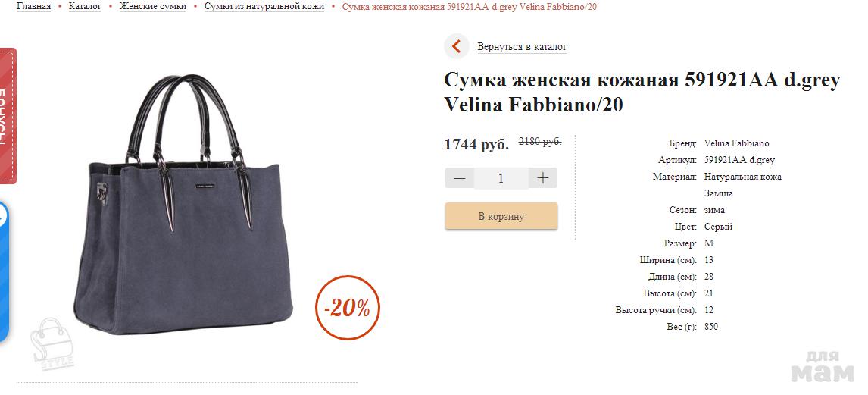Open the red Бонусы side tab
Screen dimensions: 868x395
tap(8, 116)
